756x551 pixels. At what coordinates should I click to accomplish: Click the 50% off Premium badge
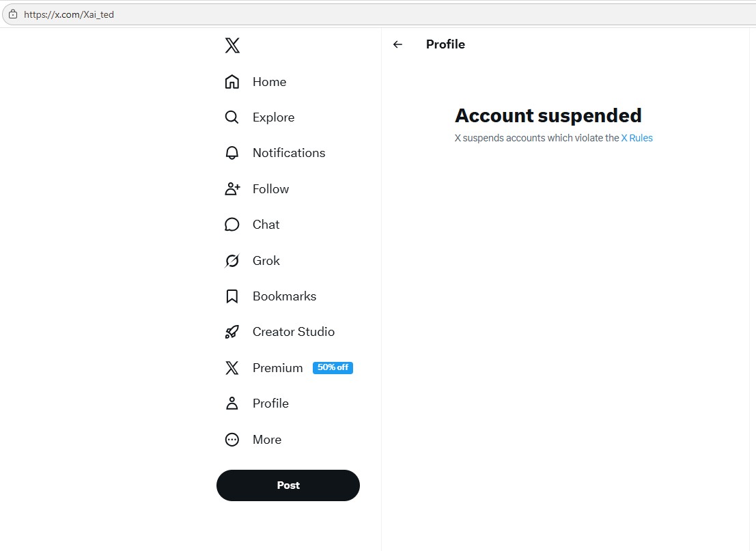pyautogui.click(x=333, y=367)
